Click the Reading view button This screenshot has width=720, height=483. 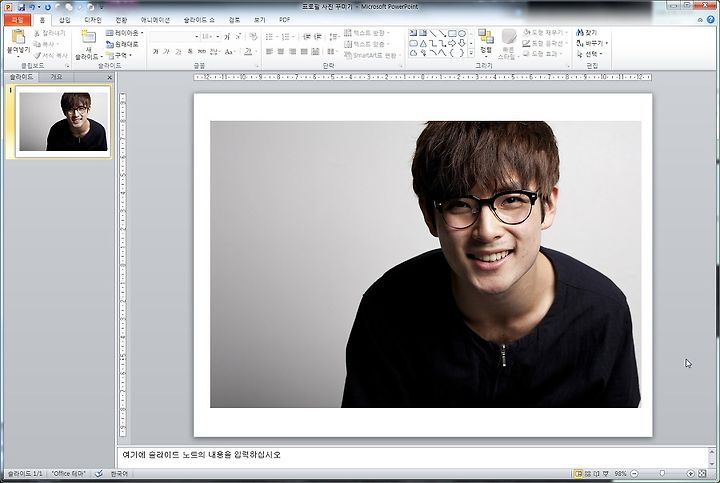[596, 473]
